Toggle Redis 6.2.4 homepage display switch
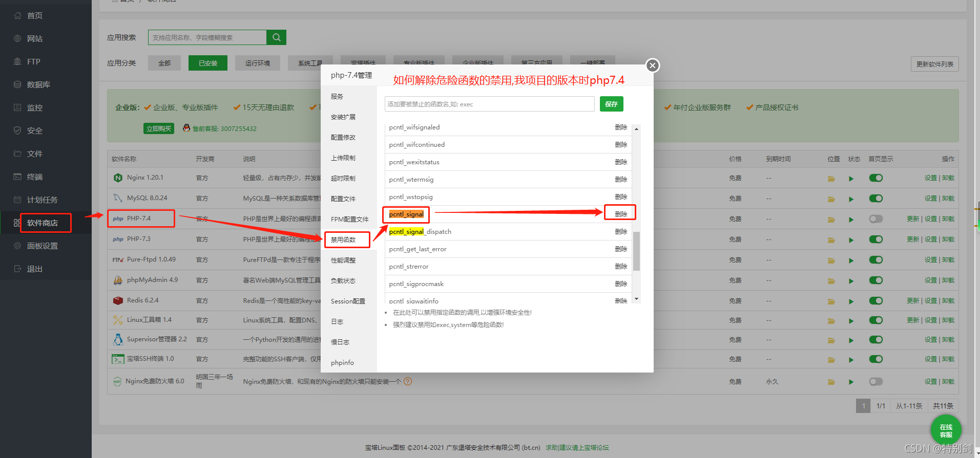Viewport: 980px width, 458px height. [876, 301]
